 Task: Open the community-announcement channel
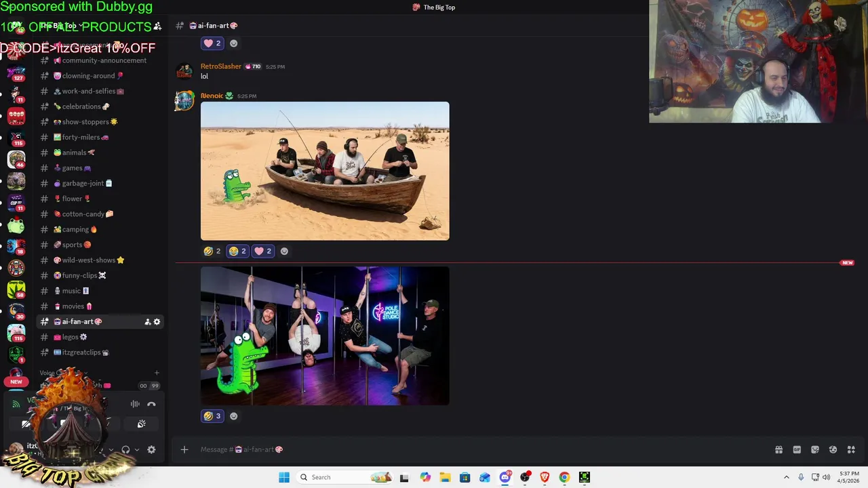(x=100, y=60)
